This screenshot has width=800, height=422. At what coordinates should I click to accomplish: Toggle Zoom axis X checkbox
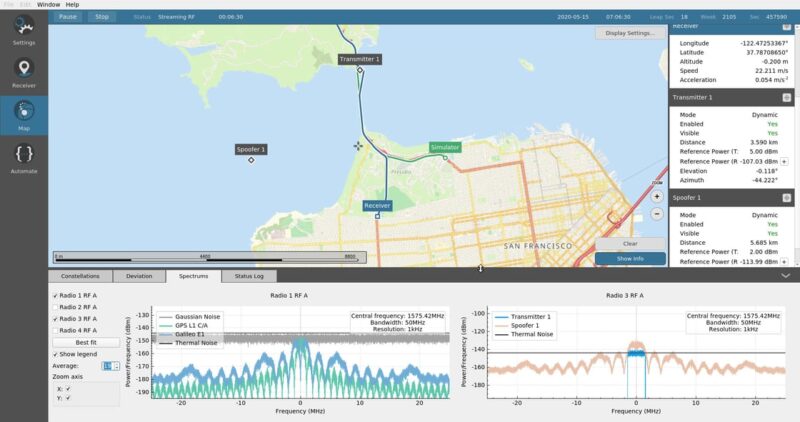pyautogui.click(x=68, y=389)
